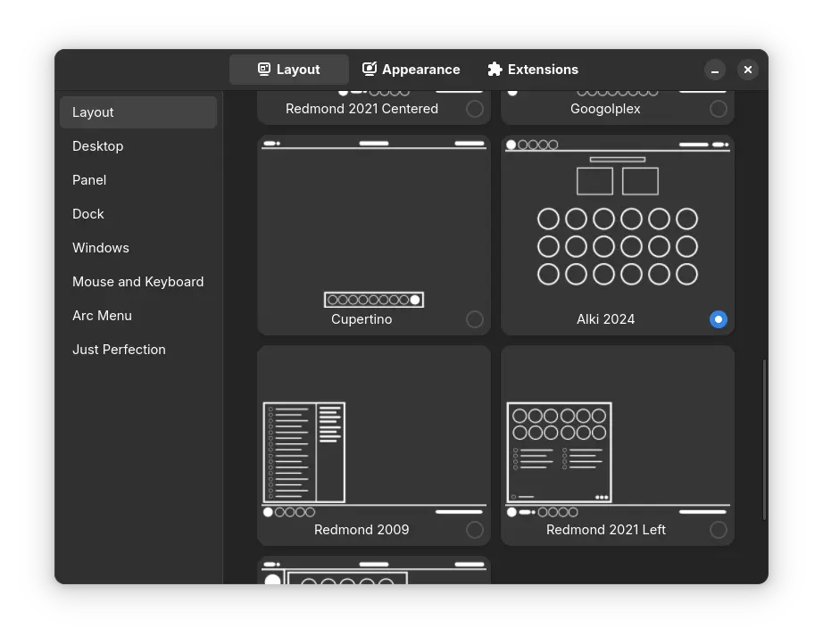Click the Redmond 2009 label text
Screen dimensions: 823x644
tap(362, 530)
